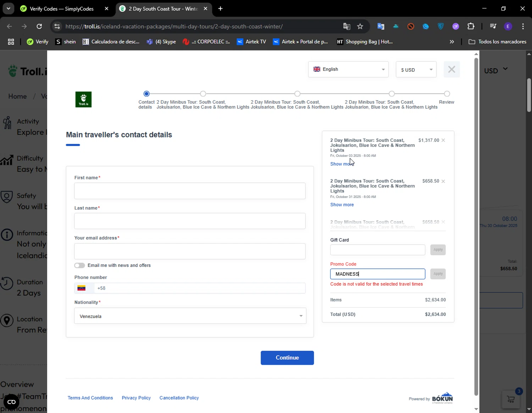
Task: Click the blue shield extension icon
Action: tap(440, 26)
